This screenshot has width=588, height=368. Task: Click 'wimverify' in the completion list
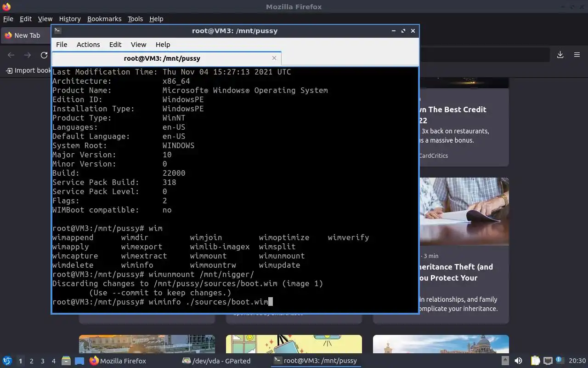[x=348, y=237]
